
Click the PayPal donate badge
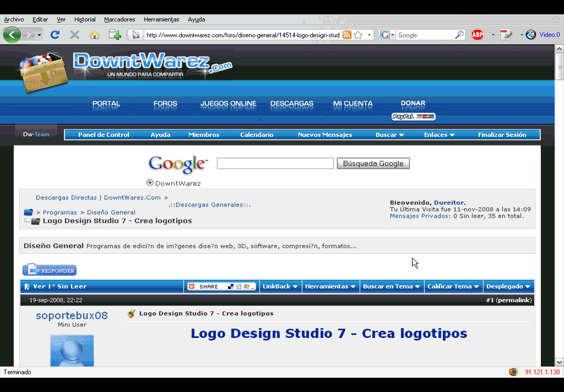(x=413, y=117)
